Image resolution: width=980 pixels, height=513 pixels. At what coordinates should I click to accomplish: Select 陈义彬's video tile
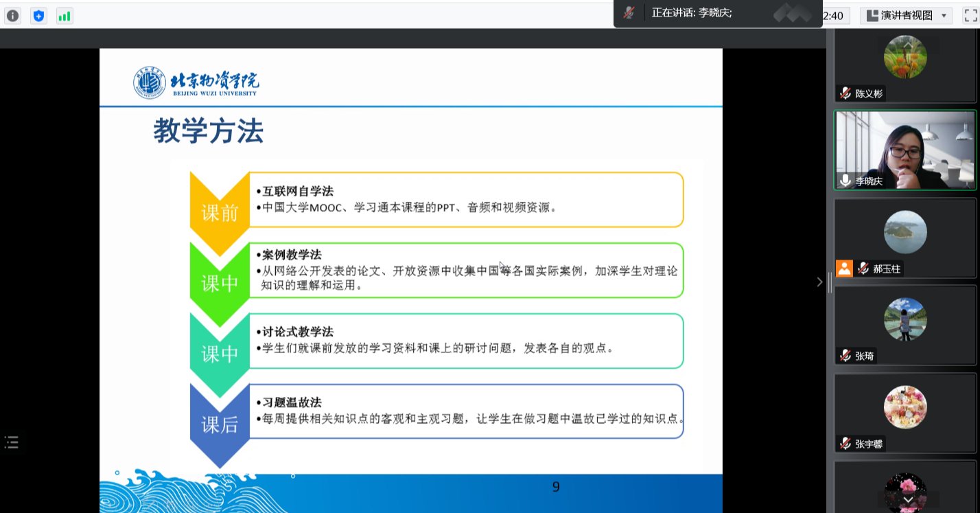pos(905,67)
